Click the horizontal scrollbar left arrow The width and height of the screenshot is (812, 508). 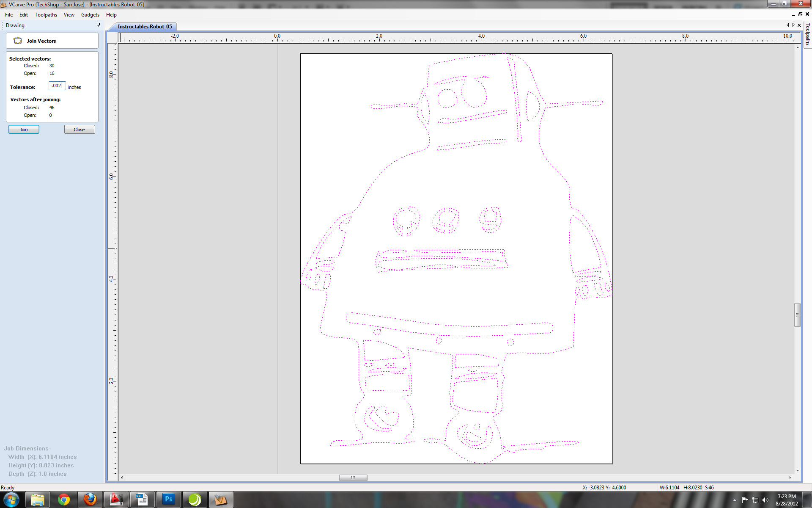[x=122, y=478]
